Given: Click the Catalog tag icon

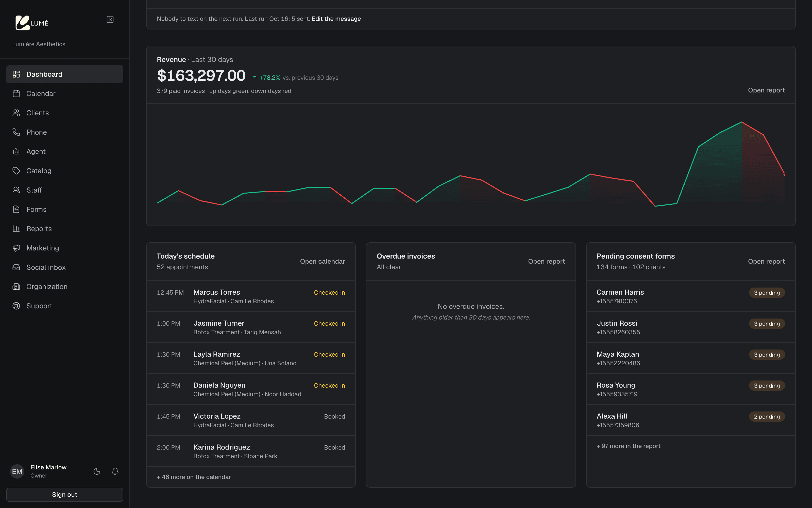Looking at the screenshot, I should (x=16, y=171).
